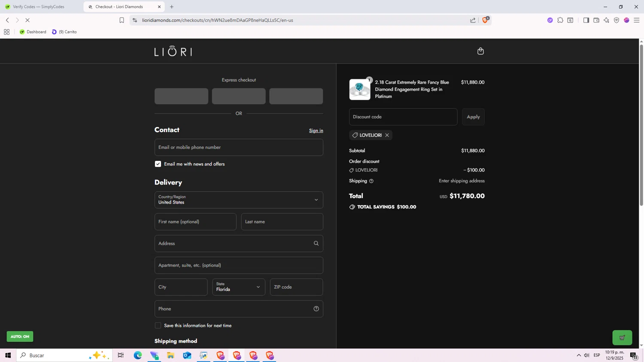Open Task View on the taskbar
Viewport: 644px width, 362px height.
[121, 355]
